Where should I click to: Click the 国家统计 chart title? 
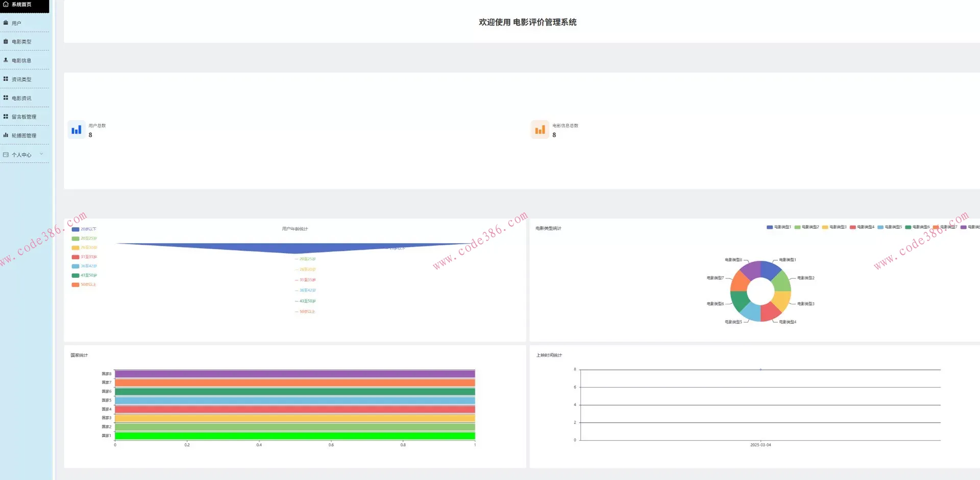pos(79,355)
